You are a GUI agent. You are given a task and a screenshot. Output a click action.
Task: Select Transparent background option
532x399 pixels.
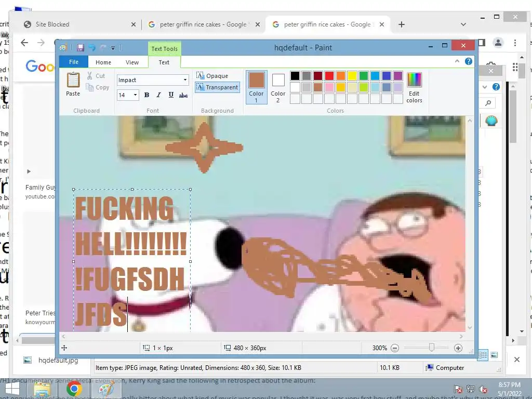[217, 87]
